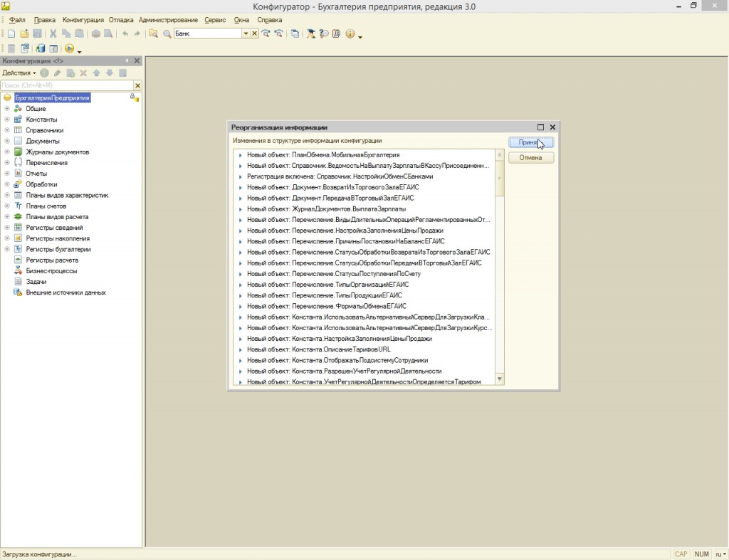The image size is (729, 560).
Task: Click the Edit pencil icon in Configuration panel
Action: pos(57,73)
